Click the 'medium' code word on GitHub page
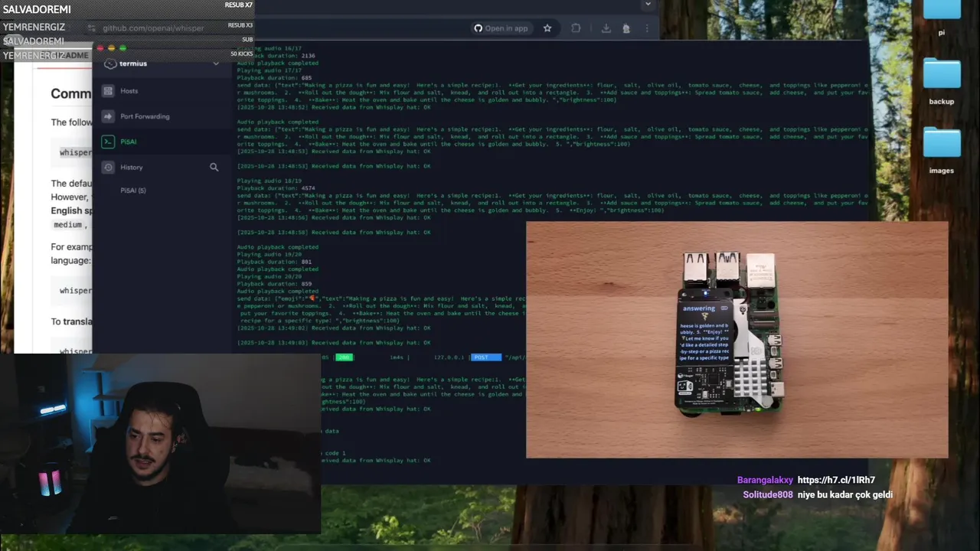Image resolution: width=980 pixels, height=551 pixels. tap(67, 225)
